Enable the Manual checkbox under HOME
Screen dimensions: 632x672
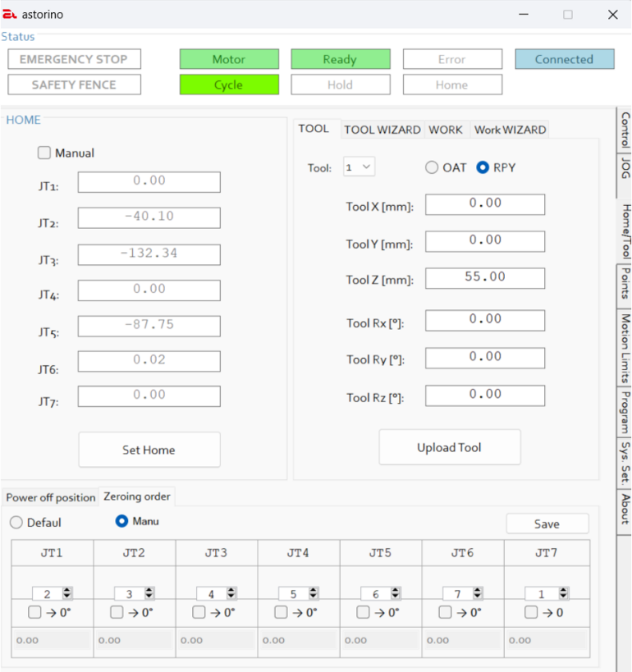44,153
